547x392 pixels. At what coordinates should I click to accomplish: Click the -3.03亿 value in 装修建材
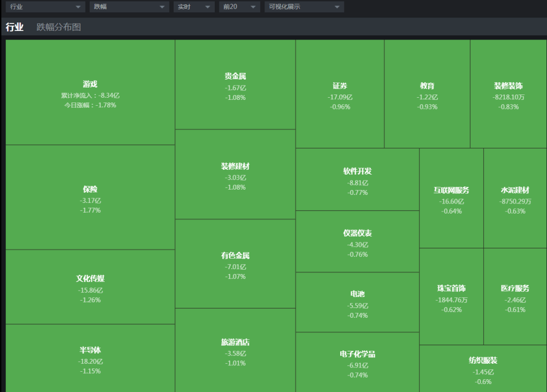click(x=235, y=178)
